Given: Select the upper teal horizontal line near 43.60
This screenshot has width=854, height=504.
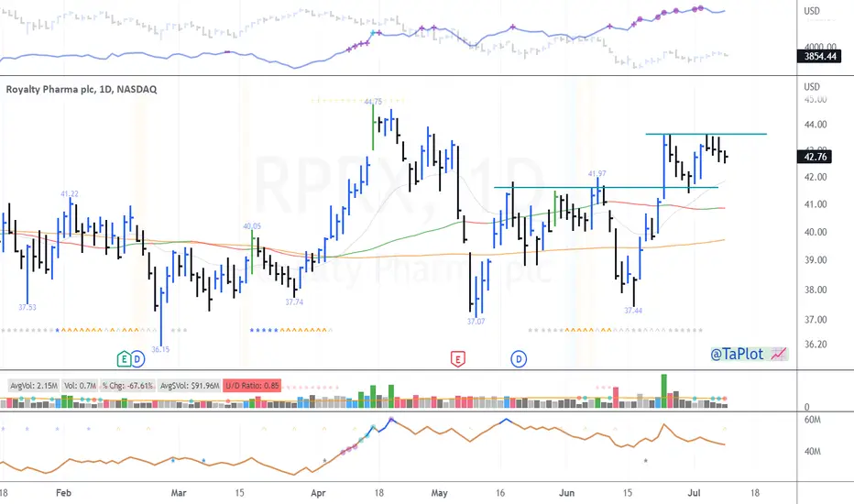Looking at the screenshot, I should (706, 134).
